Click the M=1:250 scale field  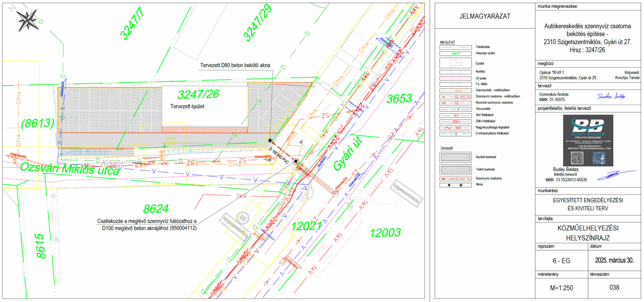point(561,288)
